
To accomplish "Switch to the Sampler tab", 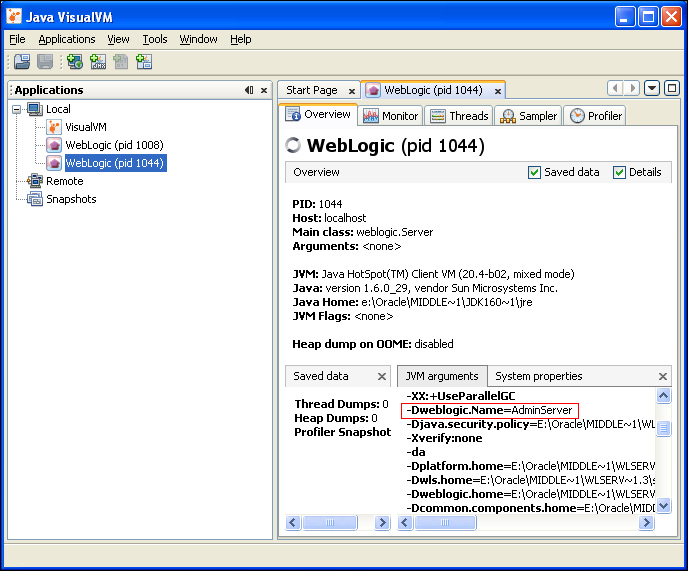I will click(528, 116).
